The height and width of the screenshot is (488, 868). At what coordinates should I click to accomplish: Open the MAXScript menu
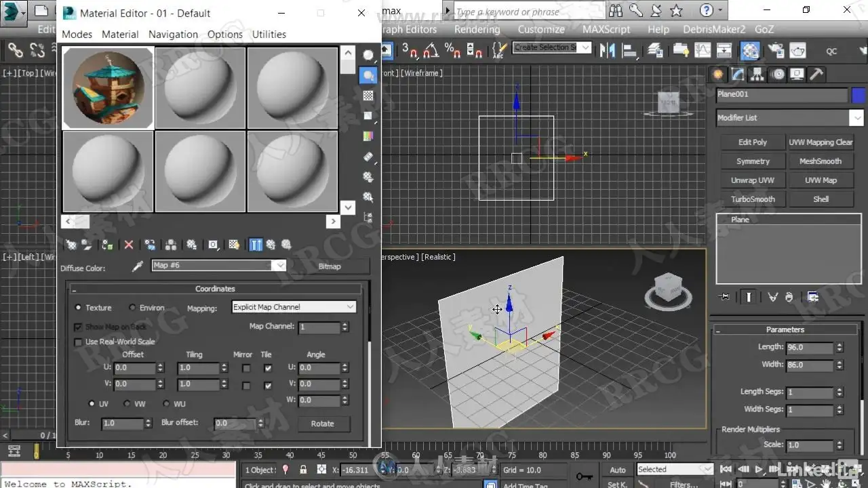click(x=606, y=29)
